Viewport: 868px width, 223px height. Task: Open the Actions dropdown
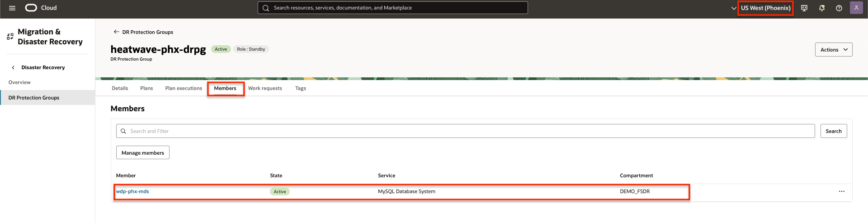click(x=834, y=50)
